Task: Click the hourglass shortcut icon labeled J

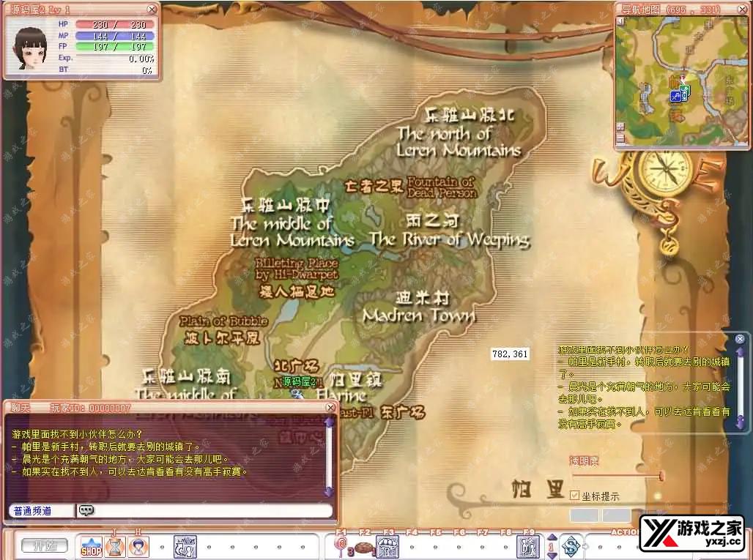Action: click(x=115, y=547)
